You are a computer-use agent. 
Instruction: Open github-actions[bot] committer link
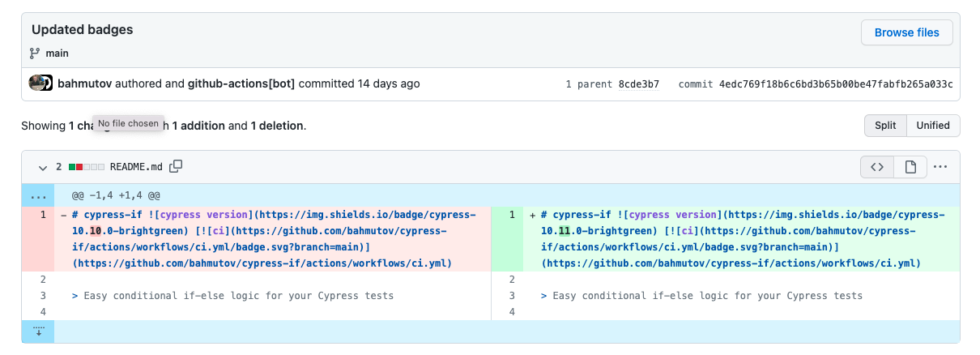click(241, 83)
